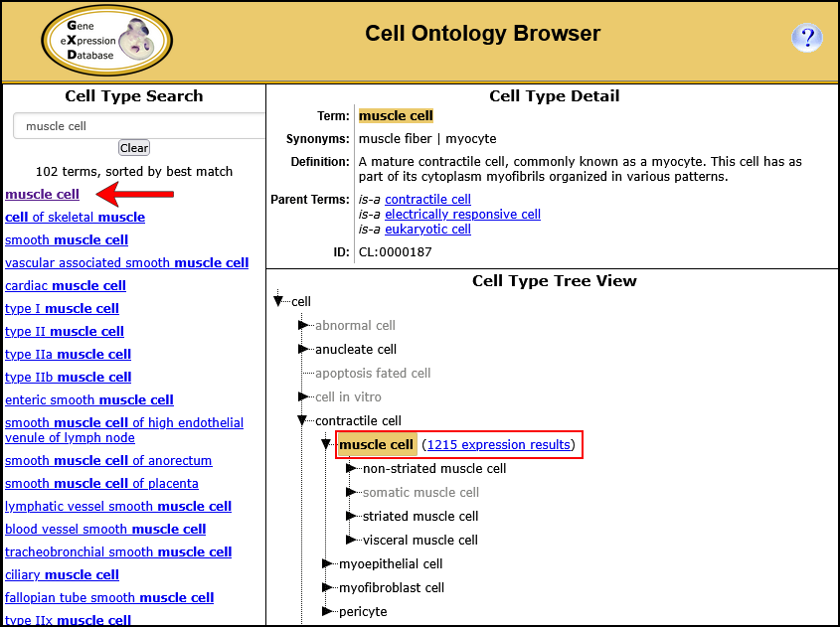Expand the 'abnormal cell' node arrow
This screenshot has height=627, width=840.
pyautogui.click(x=304, y=325)
